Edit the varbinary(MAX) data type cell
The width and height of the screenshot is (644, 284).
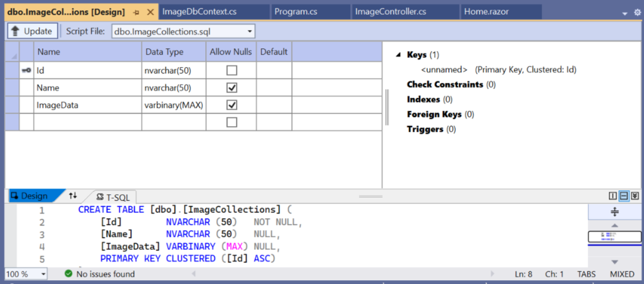(x=174, y=105)
